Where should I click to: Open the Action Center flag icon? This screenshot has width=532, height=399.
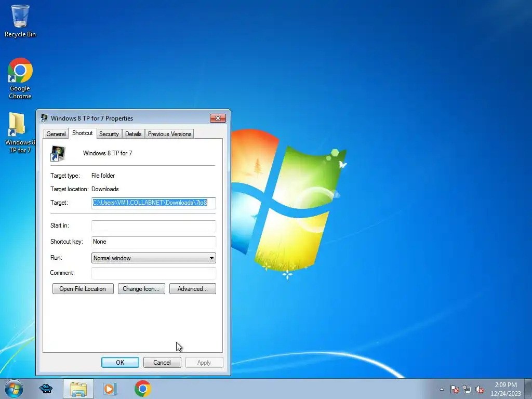point(454,389)
